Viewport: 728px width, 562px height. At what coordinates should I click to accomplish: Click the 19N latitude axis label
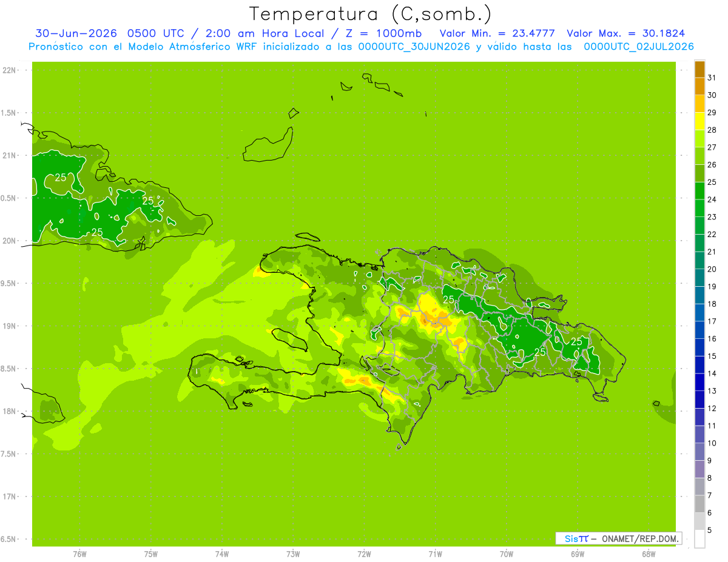tap(10, 326)
